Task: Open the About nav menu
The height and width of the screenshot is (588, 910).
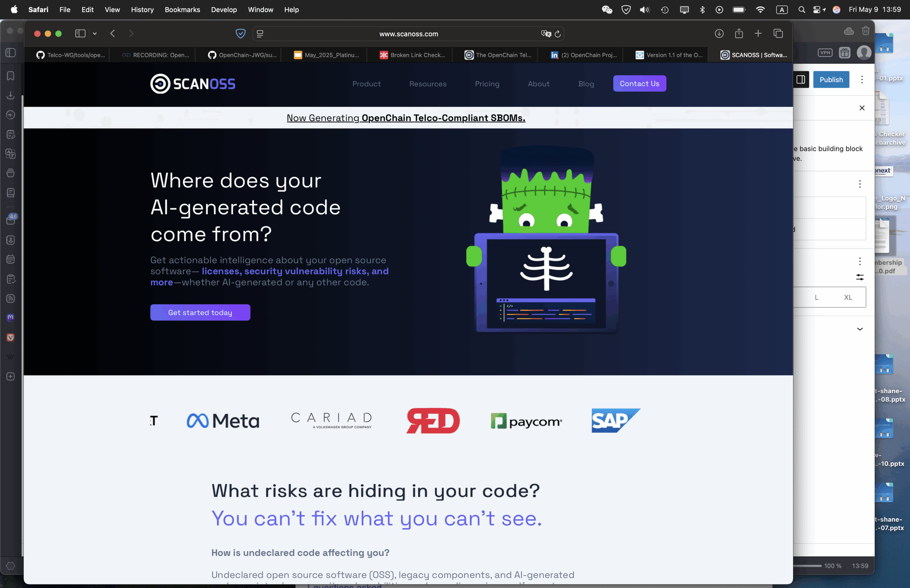Action: [x=538, y=83]
